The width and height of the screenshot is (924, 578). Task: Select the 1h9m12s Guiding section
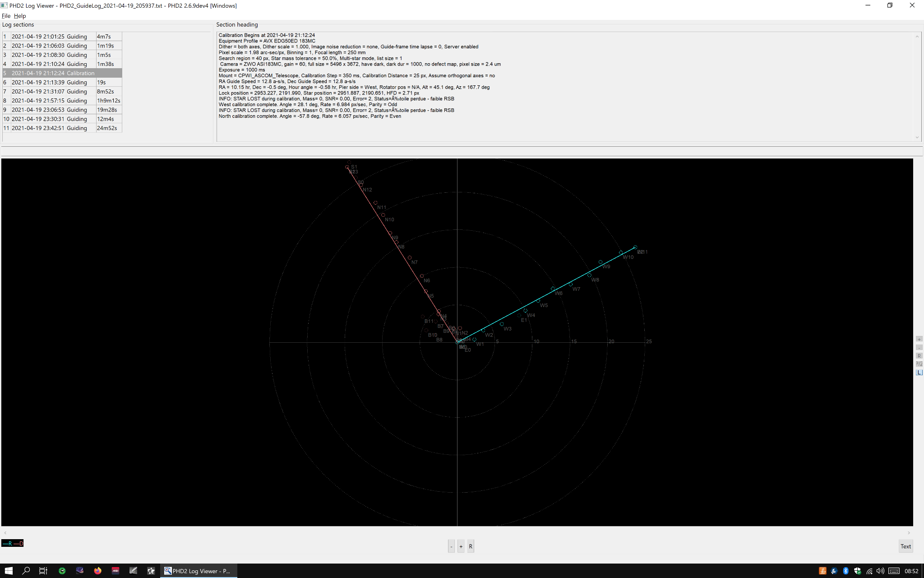[62, 101]
